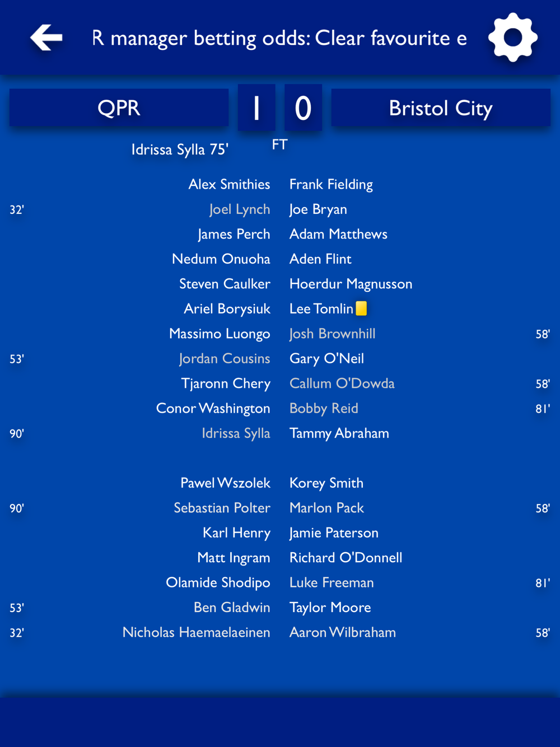This screenshot has height=747, width=560.
Task: Open Conor Washington's player entry
Action: click(213, 408)
